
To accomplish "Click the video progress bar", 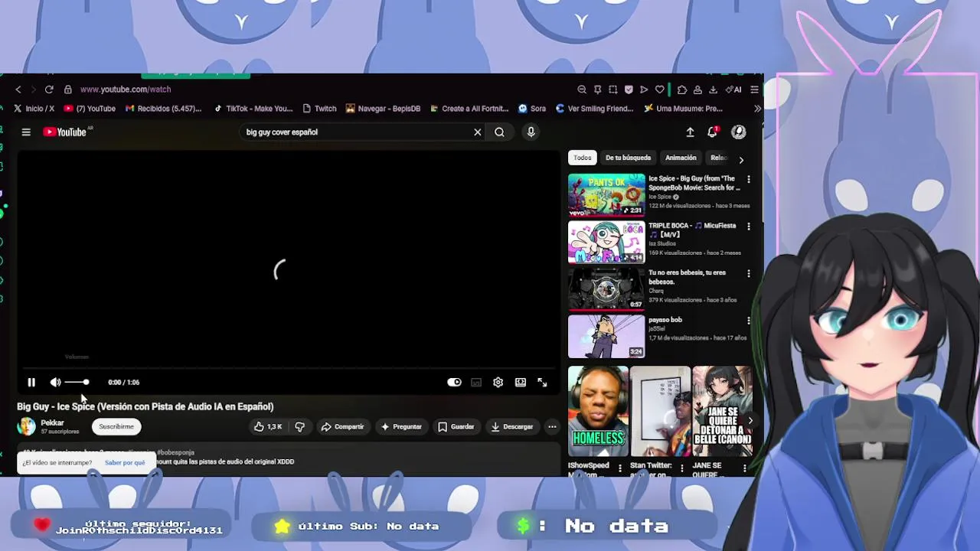I will [x=288, y=368].
